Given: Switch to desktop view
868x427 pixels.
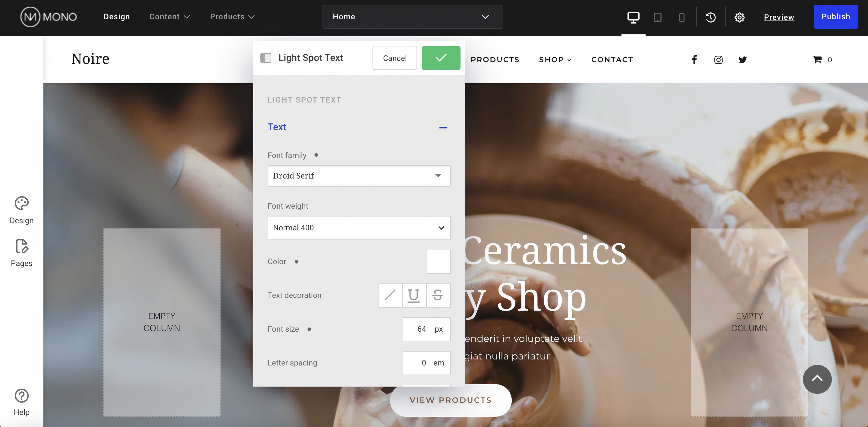Looking at the screenshot, I should 633,17.
